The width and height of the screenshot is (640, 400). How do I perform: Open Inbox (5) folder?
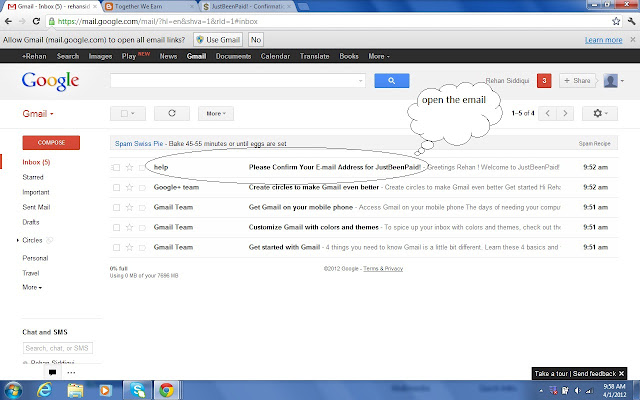click(x=36, y=162)
